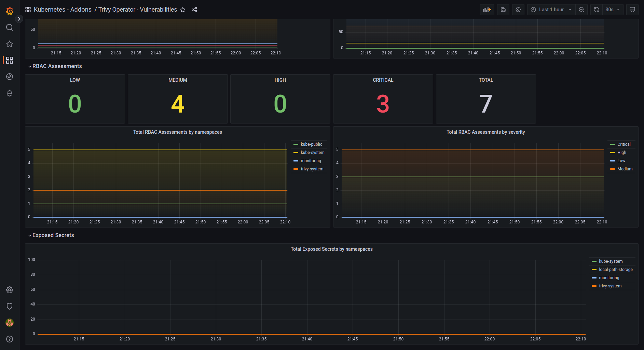Open the 30s refresh interval dropdown
This screenshot has width=644, height=350.
click(x=612, y=10)
